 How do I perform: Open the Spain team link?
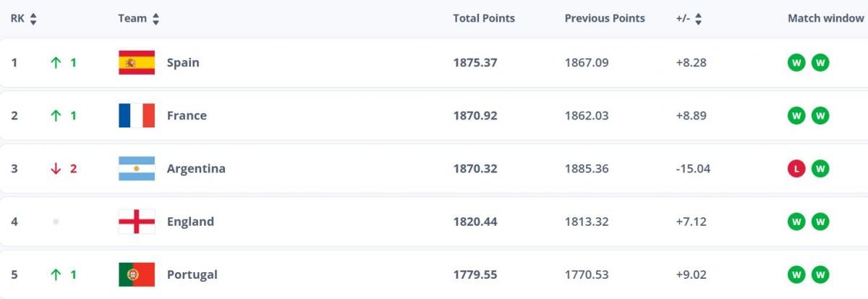(183, 63)
